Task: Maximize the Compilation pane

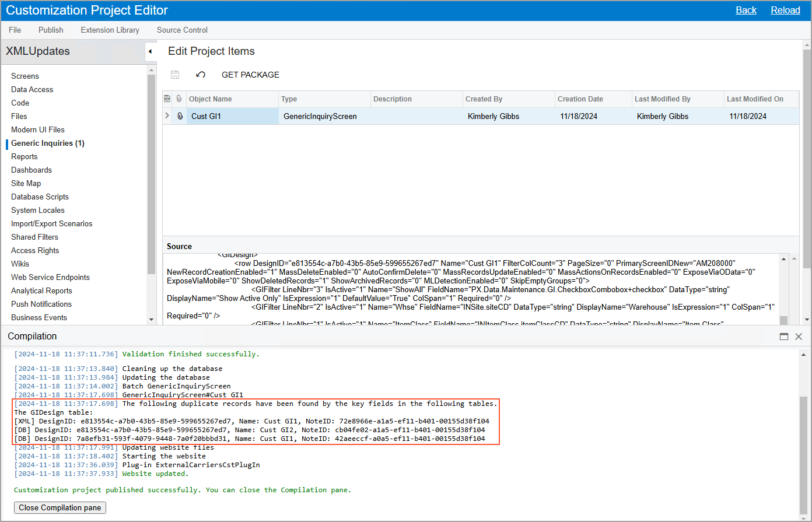Action: pos(784,337)
